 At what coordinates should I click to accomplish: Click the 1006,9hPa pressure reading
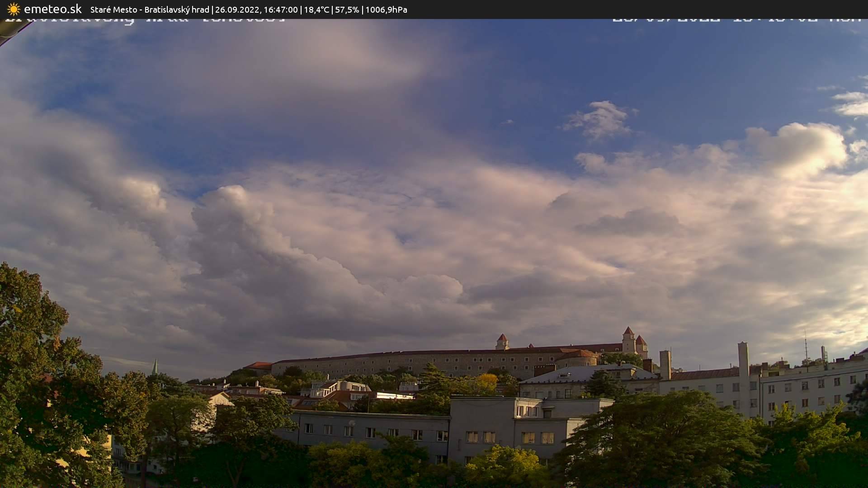[386, 9]
